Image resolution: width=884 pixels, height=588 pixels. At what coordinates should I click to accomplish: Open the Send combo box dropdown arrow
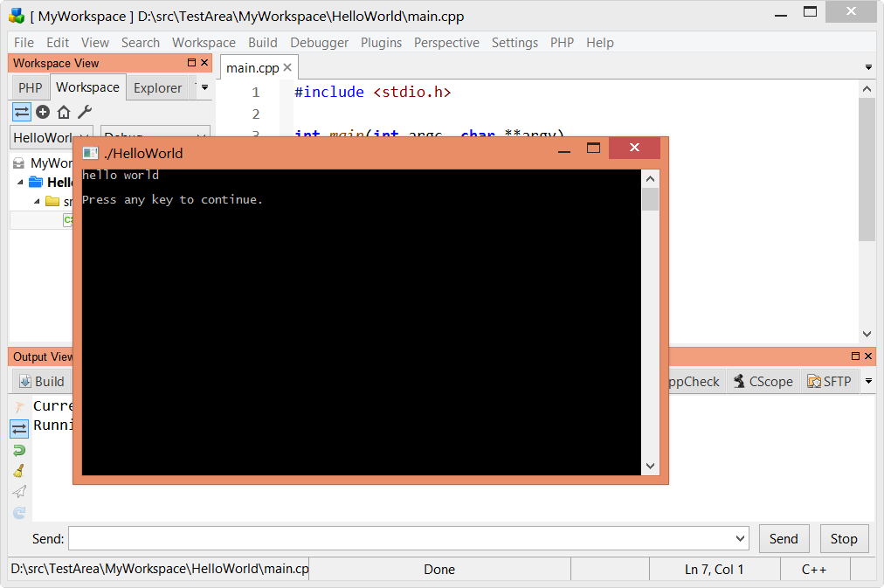click(x=740, y=538)
